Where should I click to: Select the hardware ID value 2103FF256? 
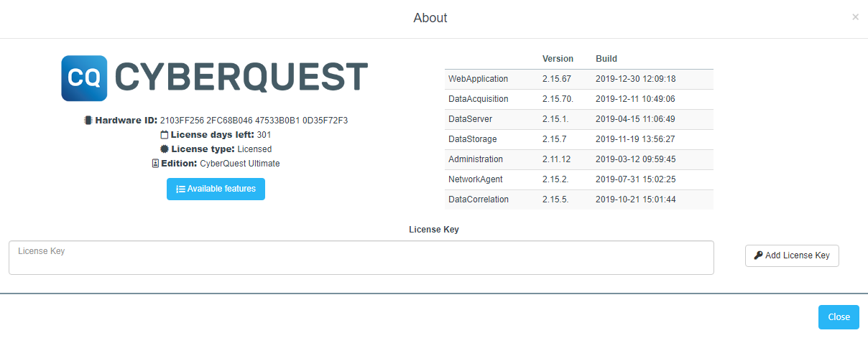tap(180, 121)
